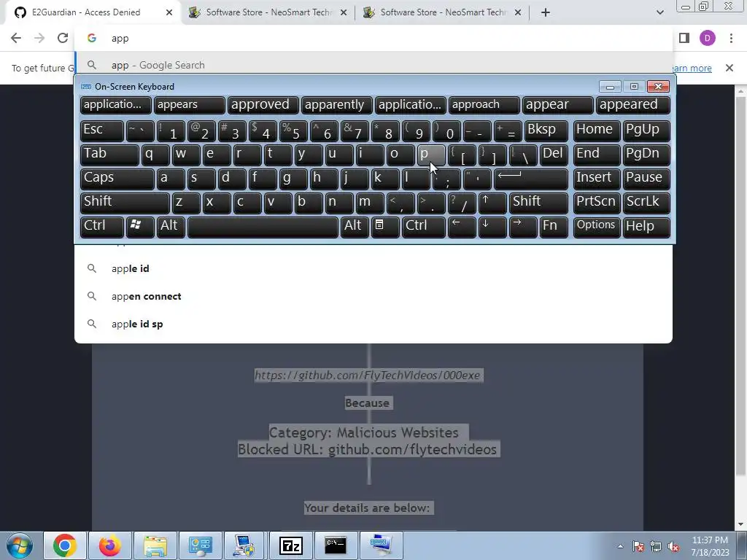Open On-Screen Keyboard Options
Image resolution: width=747 pixels, height=560 pixels.
tap(597, 227)
